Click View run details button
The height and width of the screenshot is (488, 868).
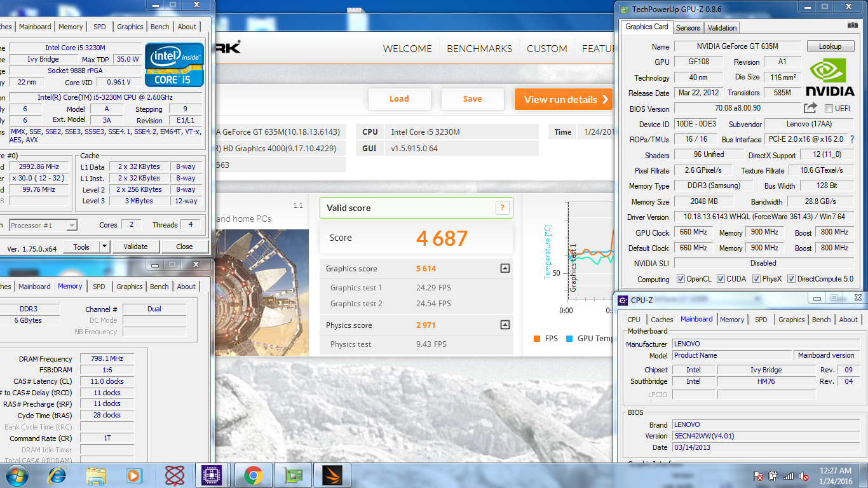click(x=564, y=99)
